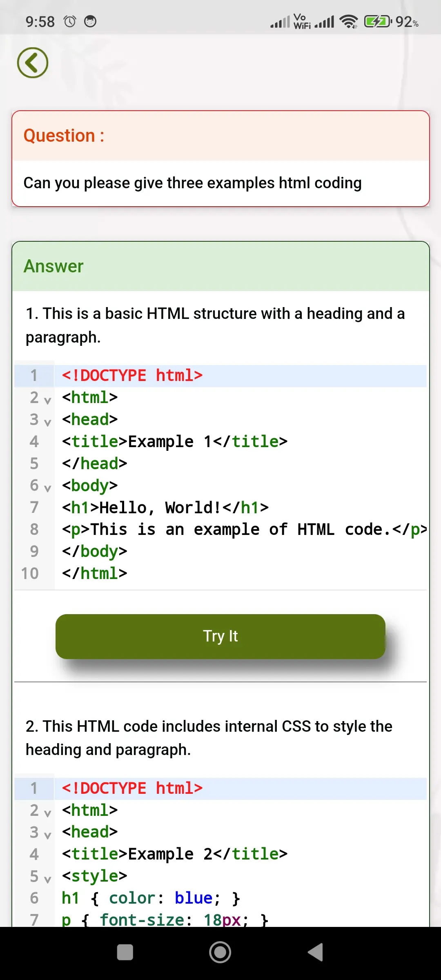The image size is (441, 980).
Task: Tap the Wi-Fi status icon
Action: [x=349, y=21]
